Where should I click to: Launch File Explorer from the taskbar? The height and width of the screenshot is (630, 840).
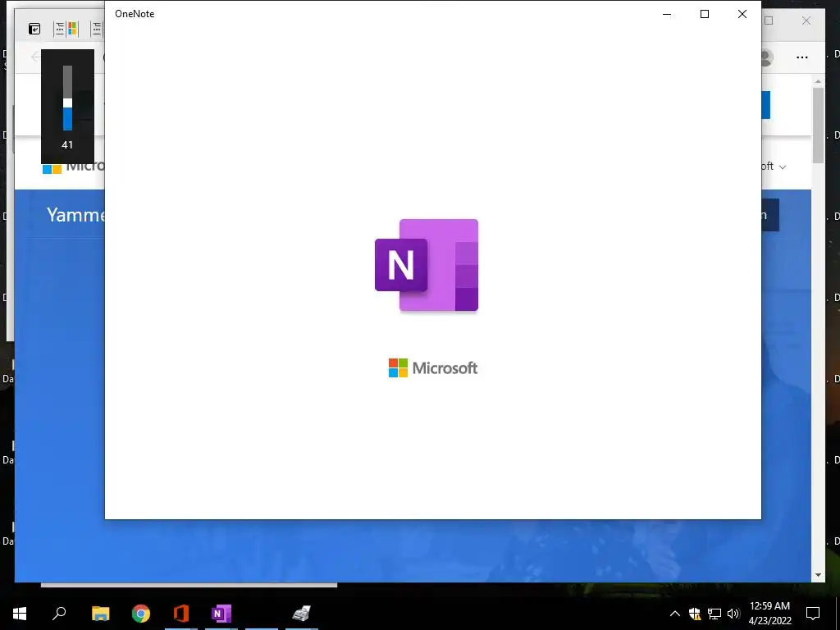tap(100, 613)
